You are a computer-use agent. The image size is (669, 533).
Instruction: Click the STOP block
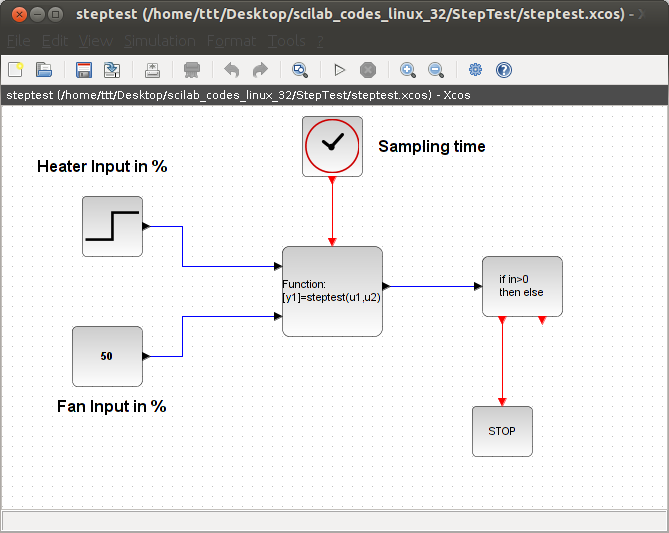tap(502, 431)
